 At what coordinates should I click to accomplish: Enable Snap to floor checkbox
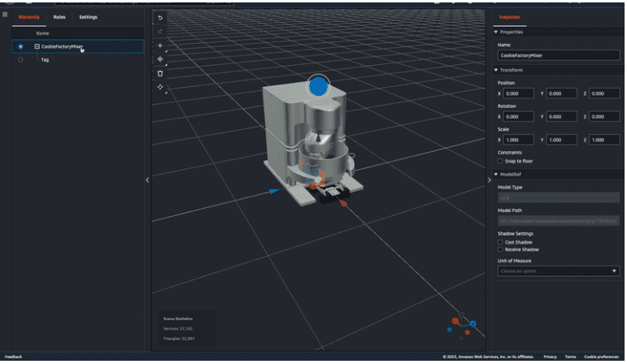pos(500,161)
